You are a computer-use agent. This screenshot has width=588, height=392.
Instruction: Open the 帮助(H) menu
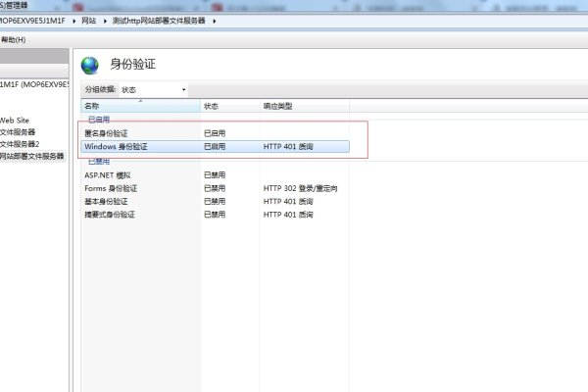point(13,40)
